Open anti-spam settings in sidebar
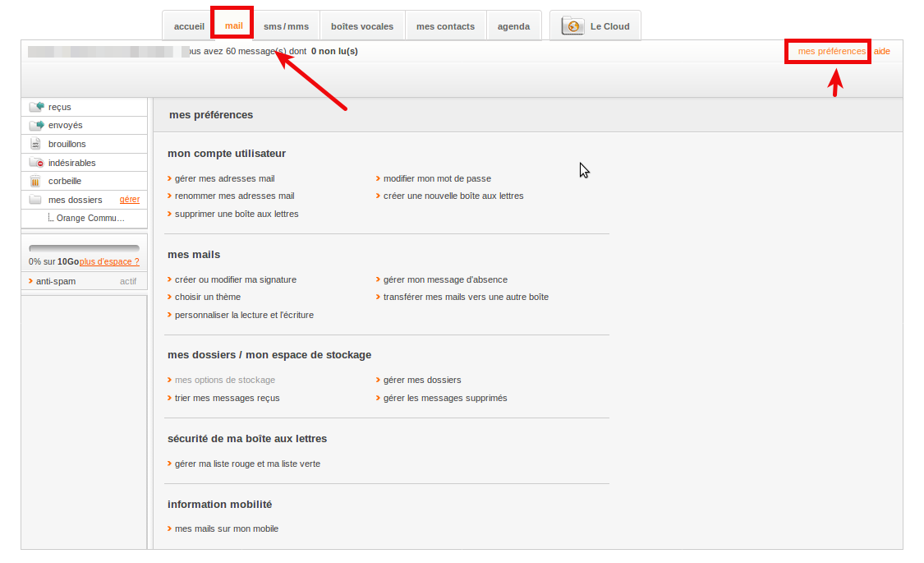This screenshot has width=924, height=563. pyautogui.click(x=56, y=281)
